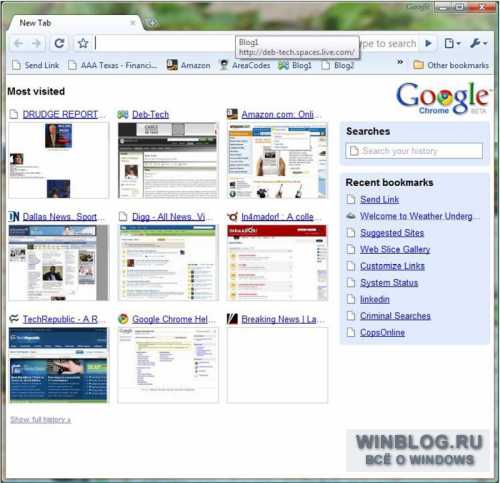Click the Google Chrome Help thumbnail
This screenshot has width=500, height=483.
coord(168,365)
